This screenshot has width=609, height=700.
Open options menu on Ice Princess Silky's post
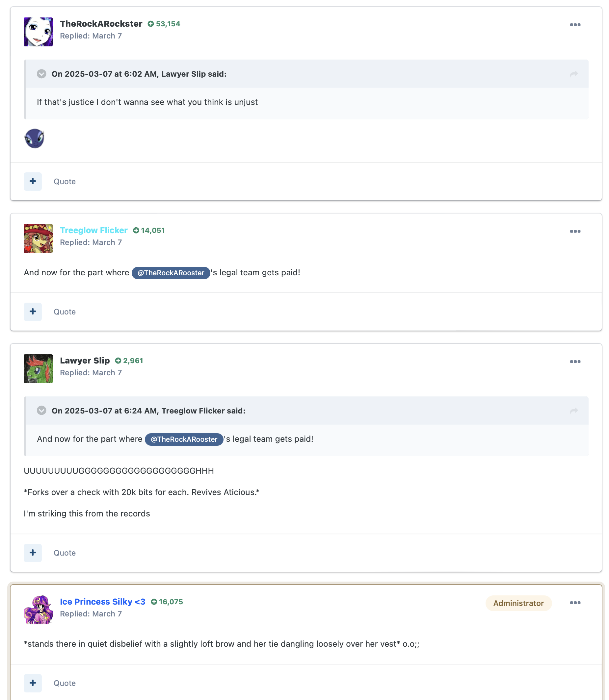[575, 603]
